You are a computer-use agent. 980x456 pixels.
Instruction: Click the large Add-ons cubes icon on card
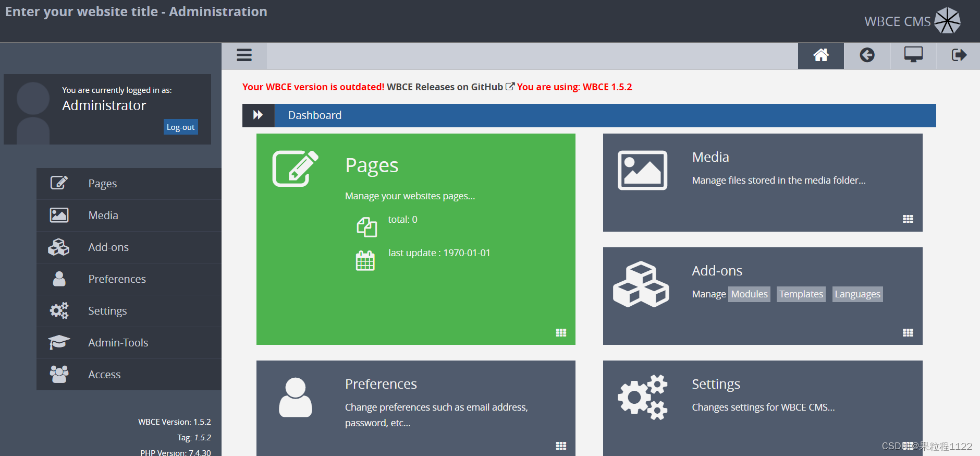click(641, 284)
